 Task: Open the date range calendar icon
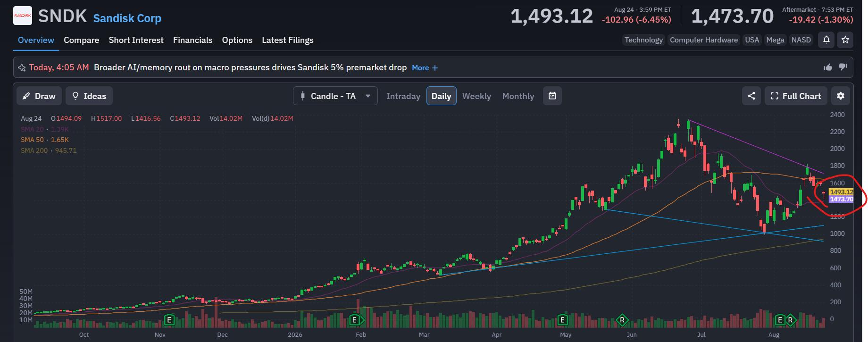[552, 96]
